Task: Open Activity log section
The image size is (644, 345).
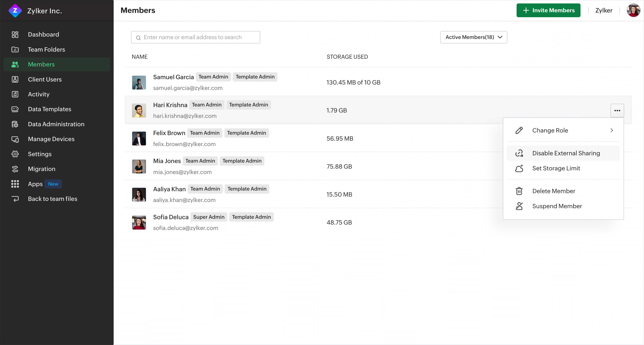Action: (x=38, y=94)
